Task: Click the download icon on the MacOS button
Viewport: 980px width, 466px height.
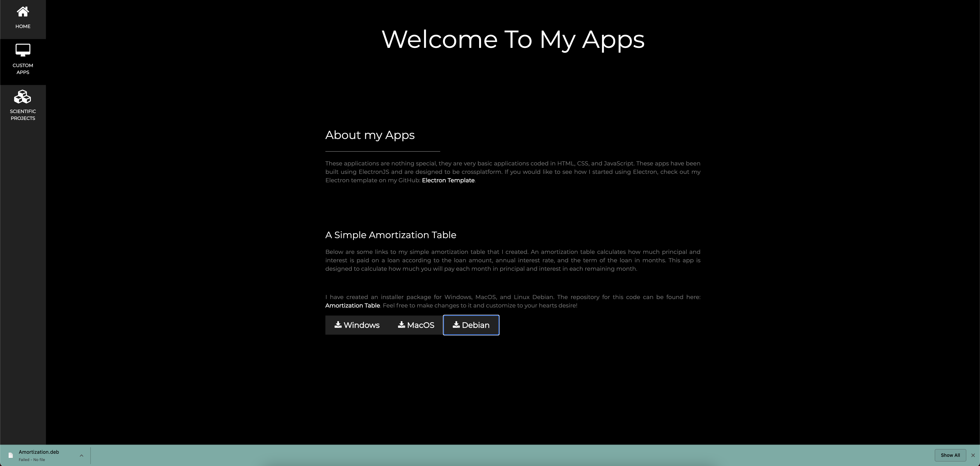Action: [401, 325]
